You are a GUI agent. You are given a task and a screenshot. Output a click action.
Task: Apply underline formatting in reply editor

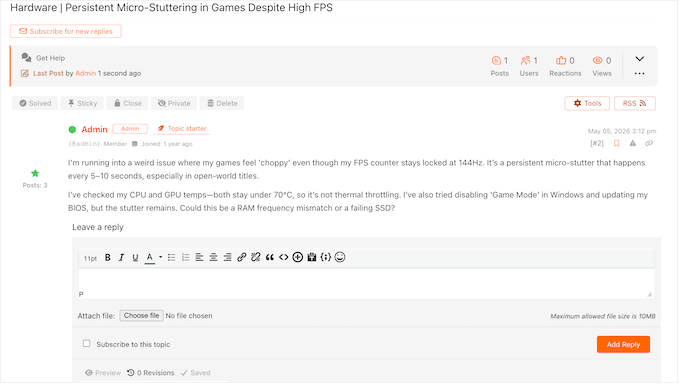[135, 258]
